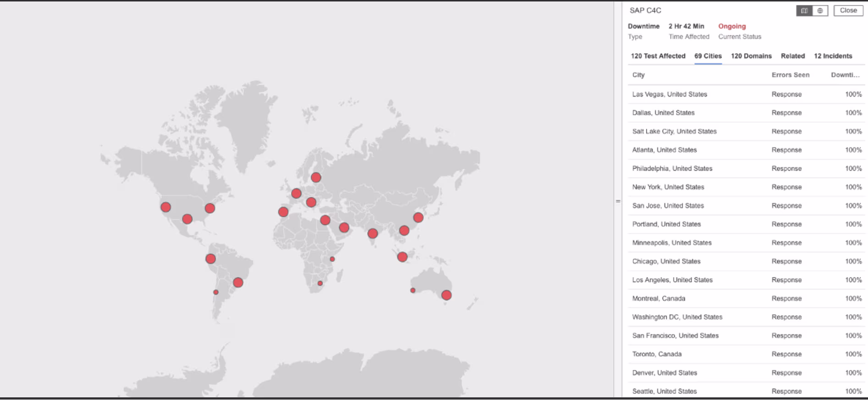Close the SAP C4C panel

848,11
